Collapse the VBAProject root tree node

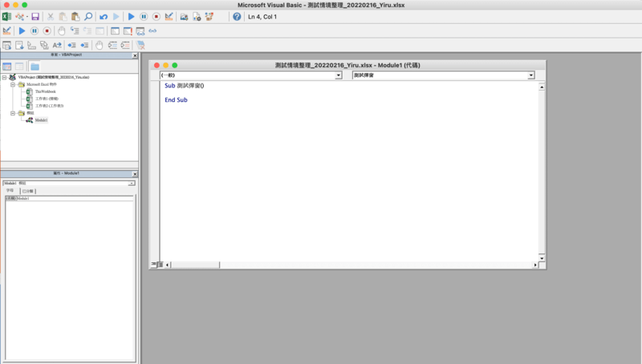click(5, 77)
